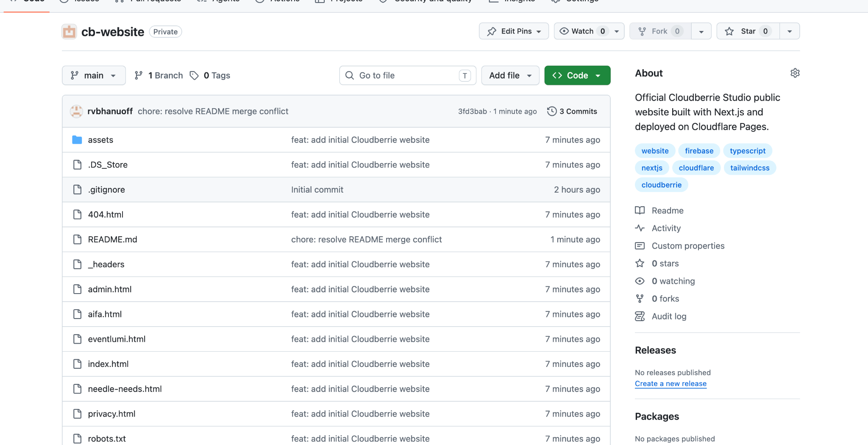View the 0 Tags list

click(210, 76)
